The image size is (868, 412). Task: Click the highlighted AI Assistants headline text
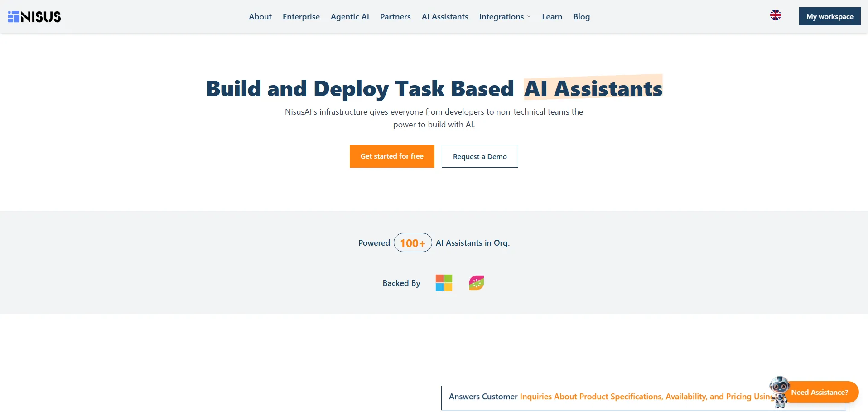(593, 88)
